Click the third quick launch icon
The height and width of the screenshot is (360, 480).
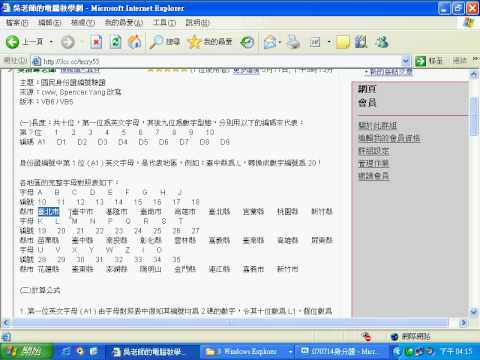click(x=93, y=351)
